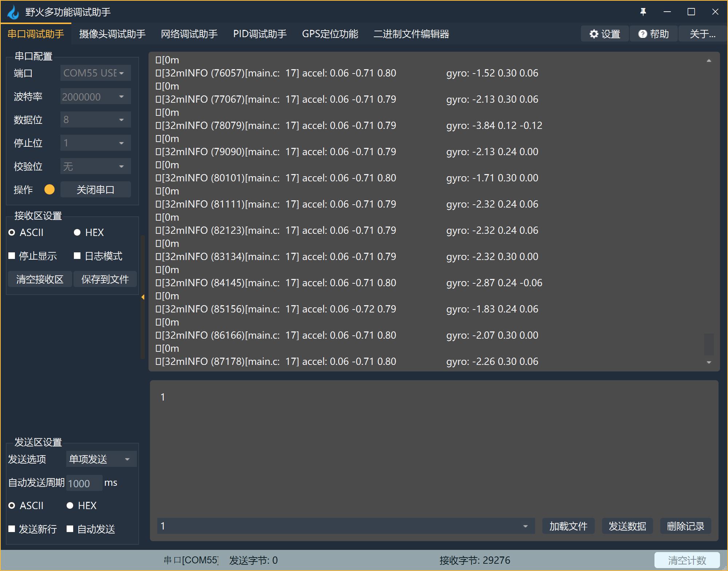
Task: Click the 清空接收区 button
Action: 40,279
